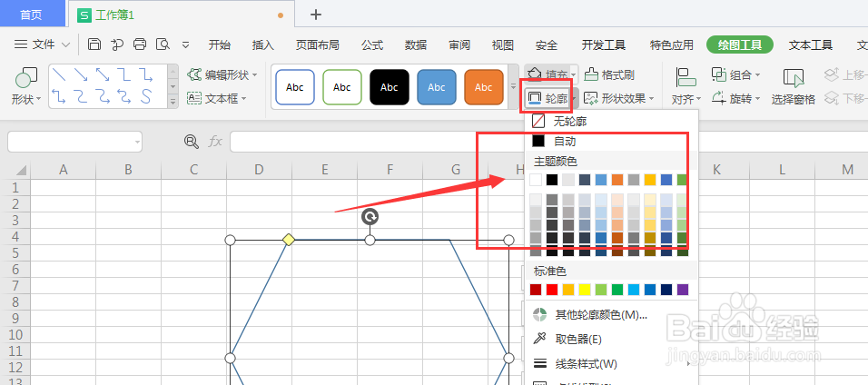868x385 pixels.
Task: Open the Line Style submenu
Action: (x=611, y=364)
